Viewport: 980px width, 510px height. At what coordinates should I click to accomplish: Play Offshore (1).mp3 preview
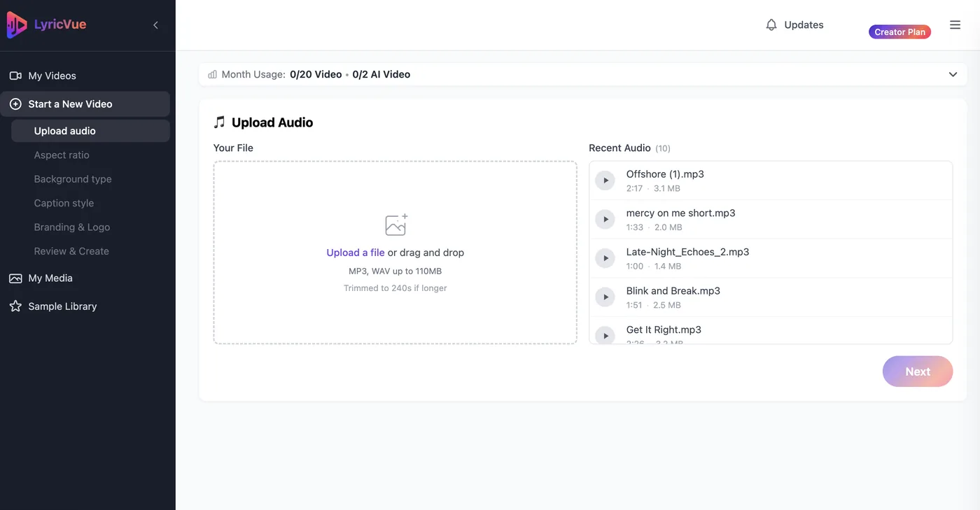605,180
